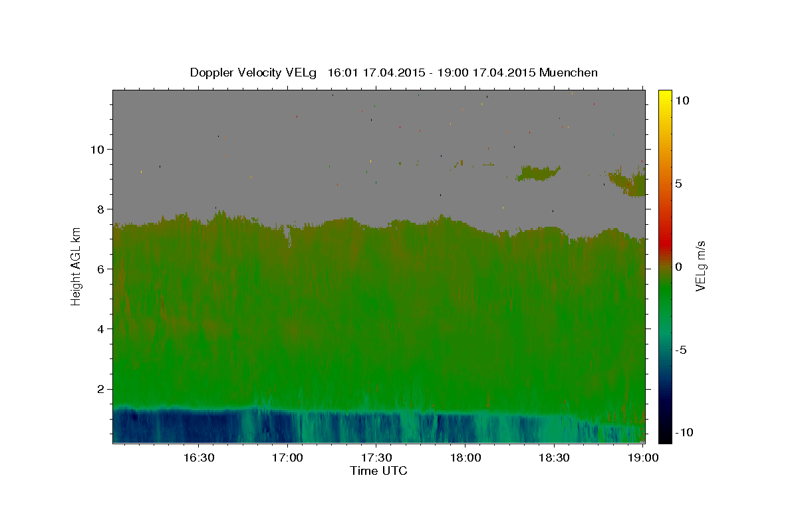Click the colorbar value 10 label

coord(682,100)
